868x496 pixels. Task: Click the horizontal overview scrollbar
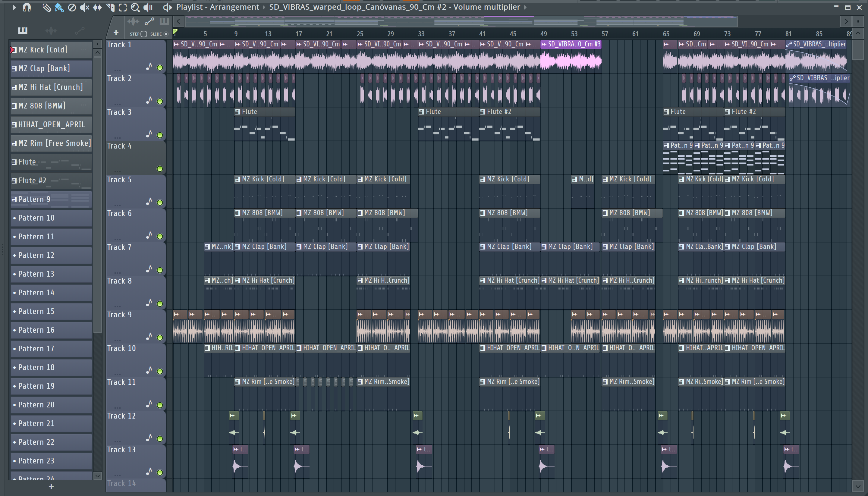[x=462, y=22]
